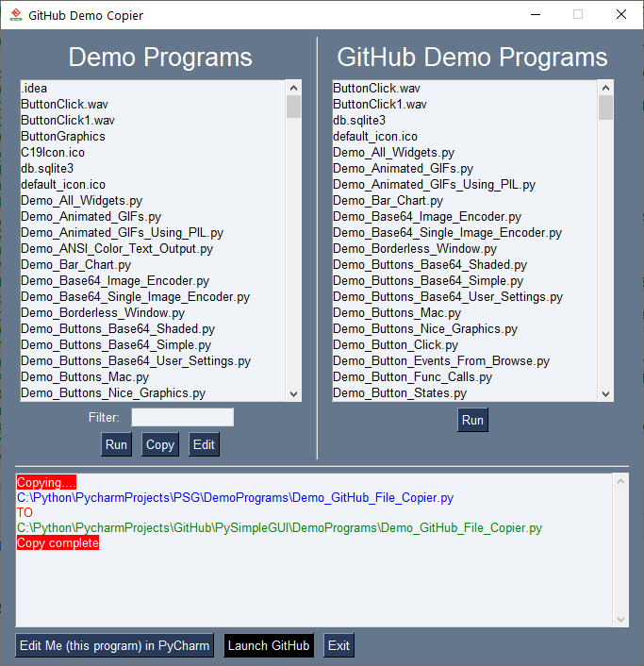Click the 'Copy complete' log line
The width and height of the screenshot is (644, 666).
(58, 542)
